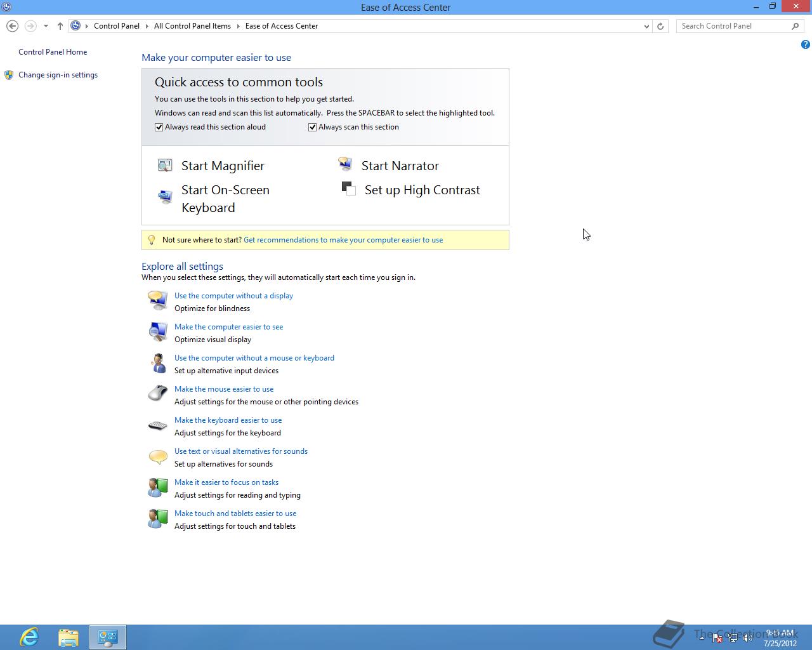
Task: Click the High Contrast icon
Action: 348,189
